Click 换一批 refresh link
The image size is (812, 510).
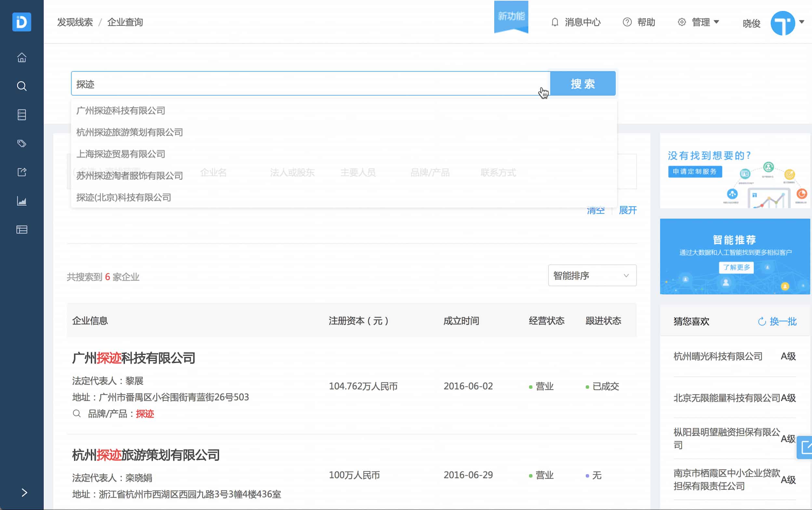tap(783, 322)
